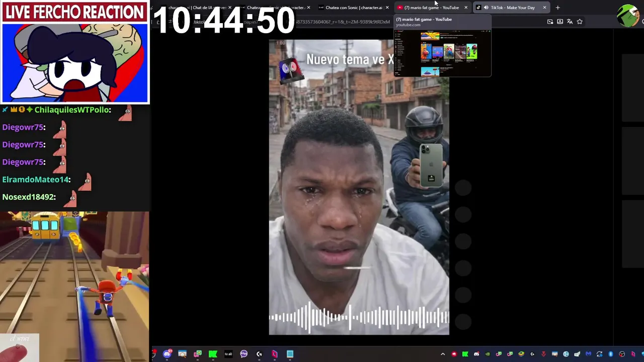
Task: Open the c.ai app on taskbar
Action: [228, 354]
